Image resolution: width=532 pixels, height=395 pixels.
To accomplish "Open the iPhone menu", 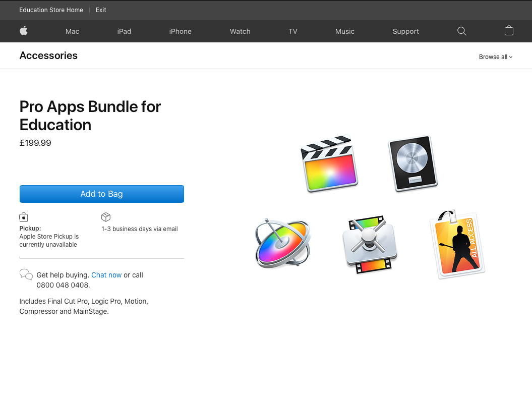I will click(x=180, y=31).
